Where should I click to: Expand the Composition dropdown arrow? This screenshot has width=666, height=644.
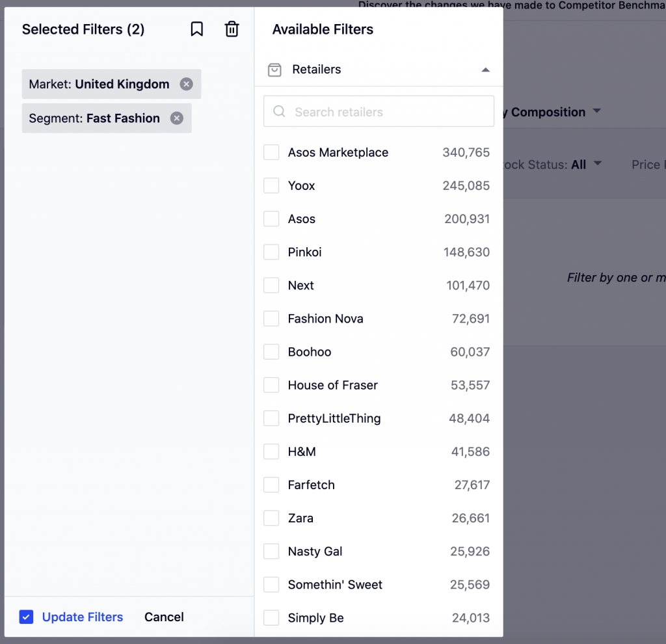point(596,112)
